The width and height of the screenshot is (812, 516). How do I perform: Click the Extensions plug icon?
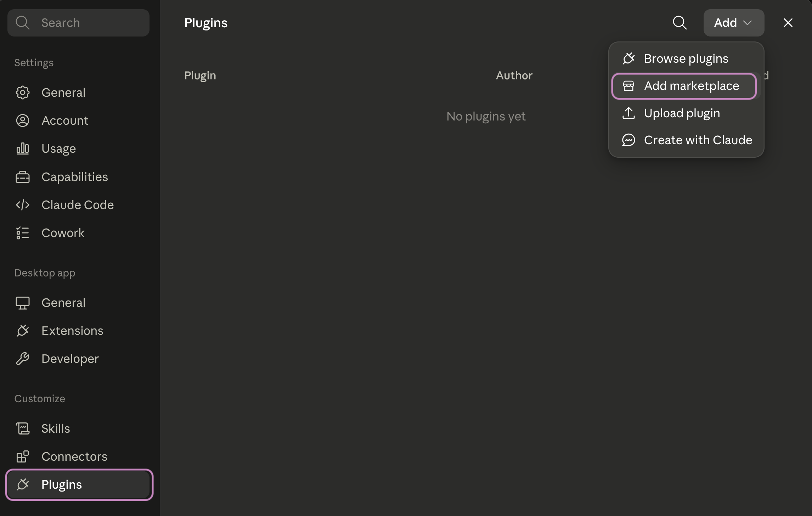(23, 331)
